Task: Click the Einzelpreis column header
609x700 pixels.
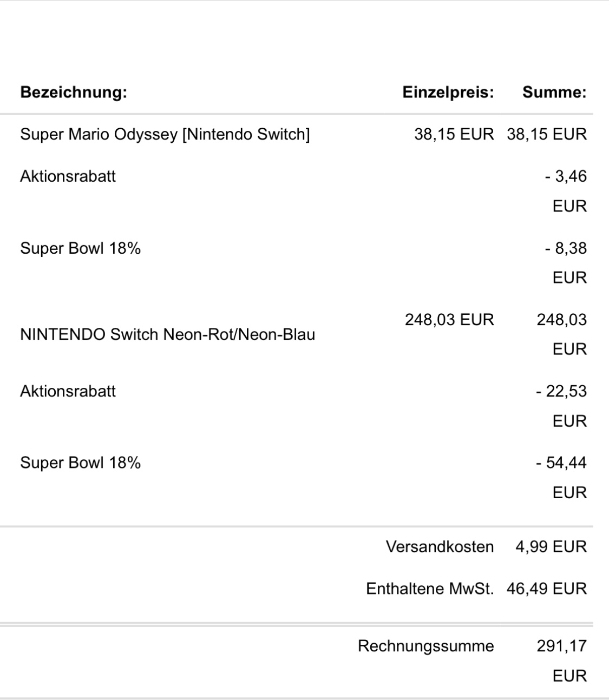Action: pyautogui.click(x=448, y=93)
